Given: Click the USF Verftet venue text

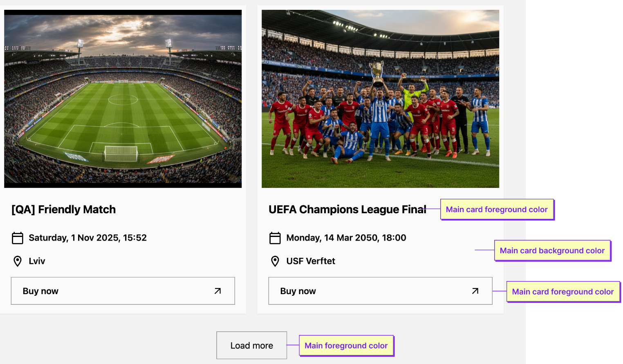Looking at the screenshot, I should (311, 261).
